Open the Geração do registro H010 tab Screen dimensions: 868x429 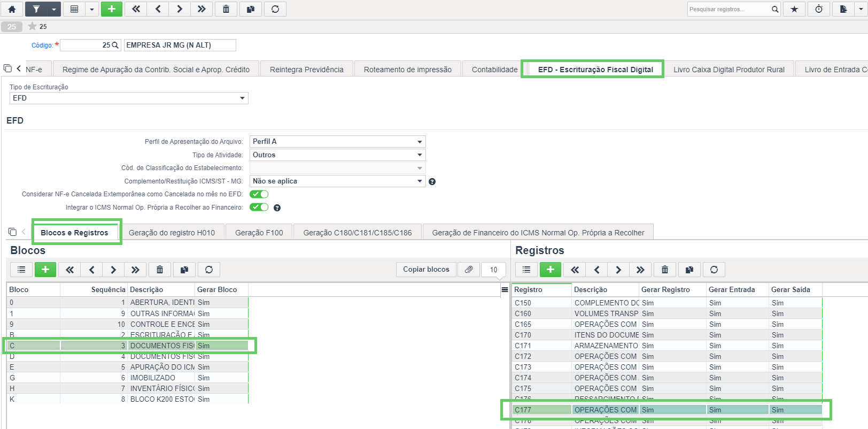pos(172,233)
